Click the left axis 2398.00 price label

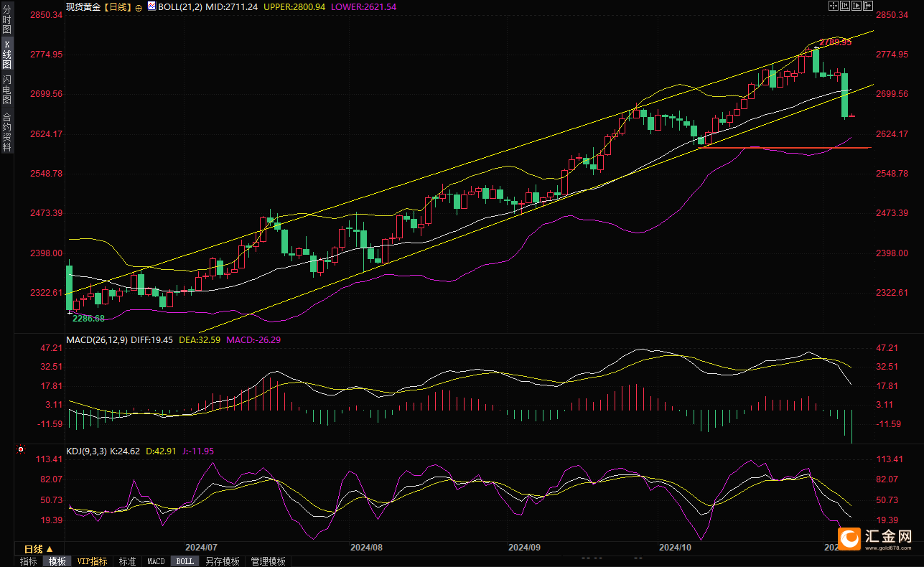coord(47,253)
